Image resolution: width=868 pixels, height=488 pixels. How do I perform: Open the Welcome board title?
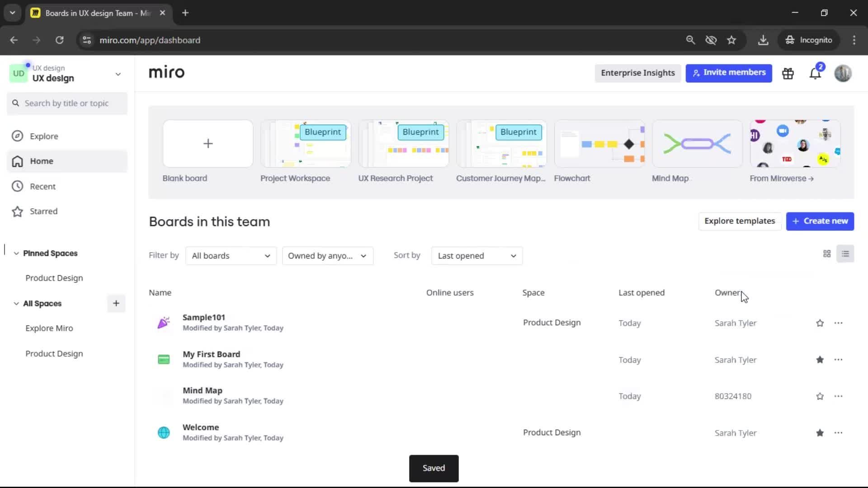coord(201,427)
